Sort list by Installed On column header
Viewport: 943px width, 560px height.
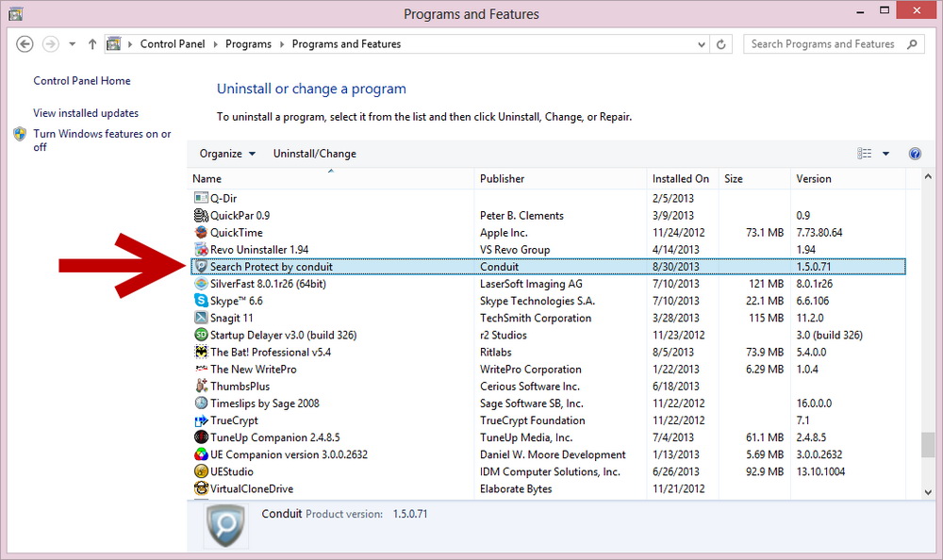(x=683, y=178)
